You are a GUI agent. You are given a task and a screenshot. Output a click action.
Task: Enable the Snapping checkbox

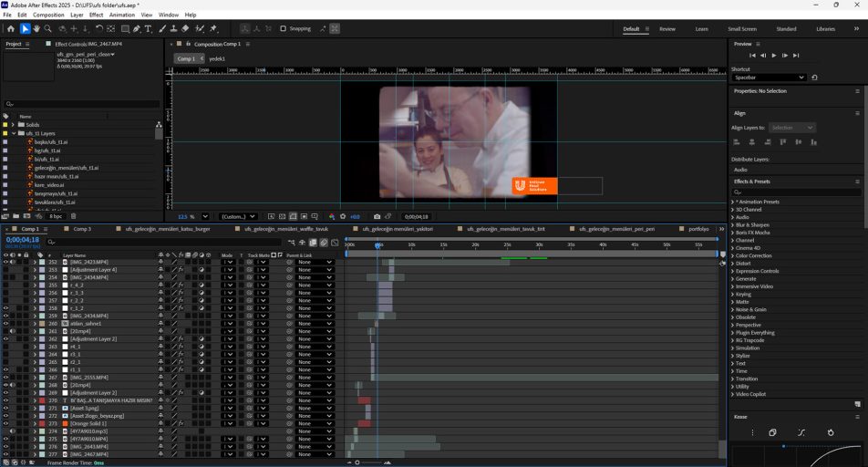tap(283, 29)
